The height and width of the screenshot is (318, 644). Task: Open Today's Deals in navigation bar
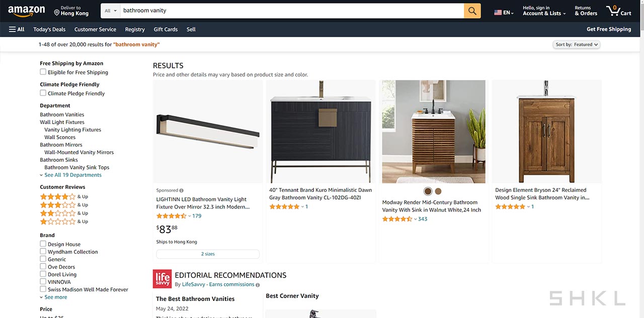pyautogui.click(x=49, y=29)
